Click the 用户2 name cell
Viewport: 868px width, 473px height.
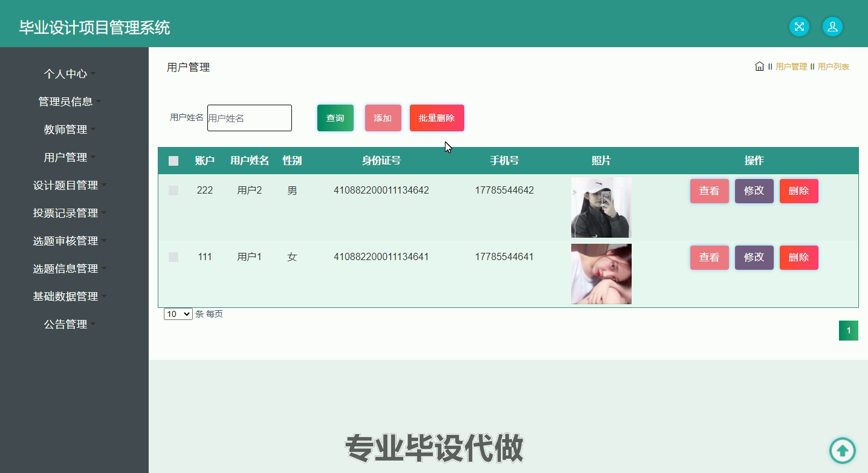click(250, 191)
